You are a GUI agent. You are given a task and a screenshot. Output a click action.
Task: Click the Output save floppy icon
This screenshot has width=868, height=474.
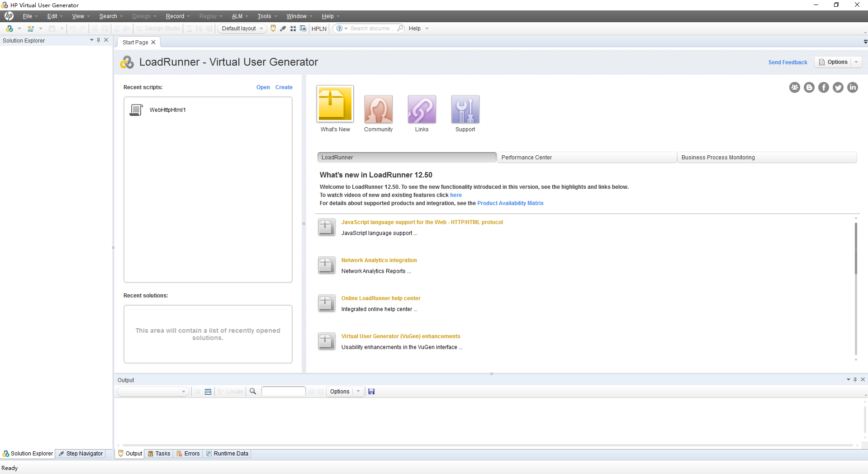click(x=371, y=392)
